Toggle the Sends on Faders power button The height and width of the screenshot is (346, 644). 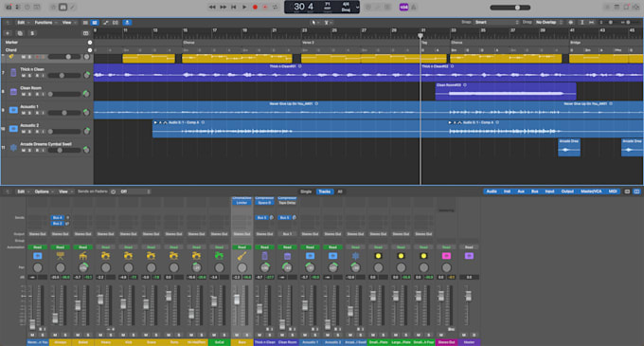(113, 191)
